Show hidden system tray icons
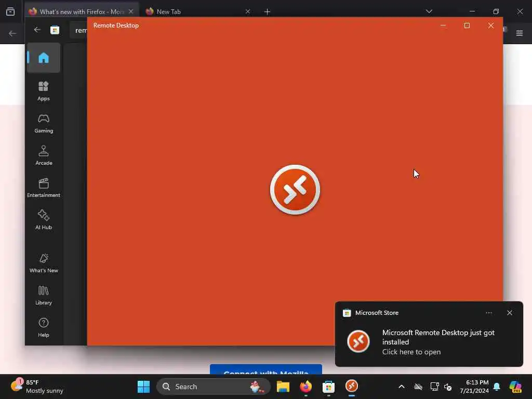 click(x=402, y=387)
